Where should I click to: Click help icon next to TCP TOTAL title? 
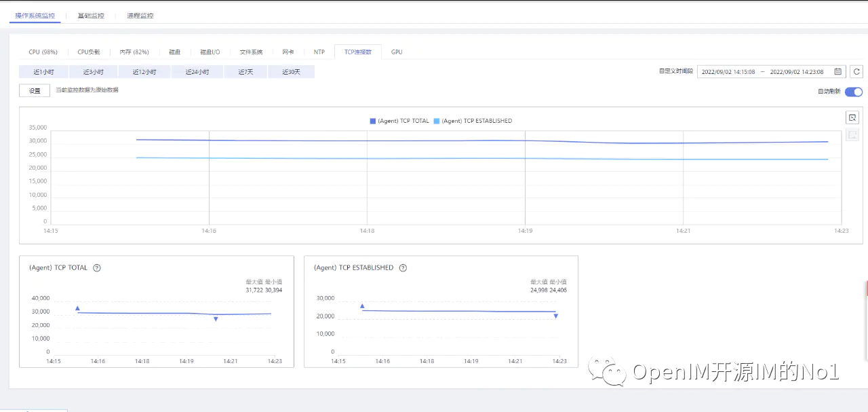[x=97, y=268]
